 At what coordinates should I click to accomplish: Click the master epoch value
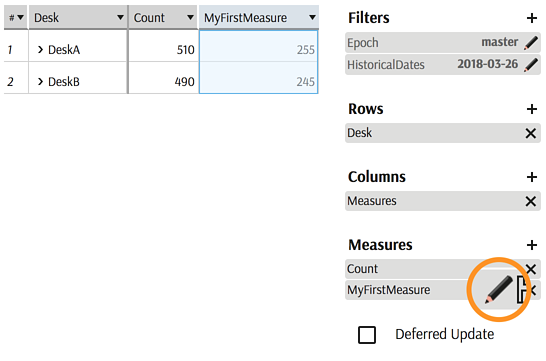pos(500,42)
